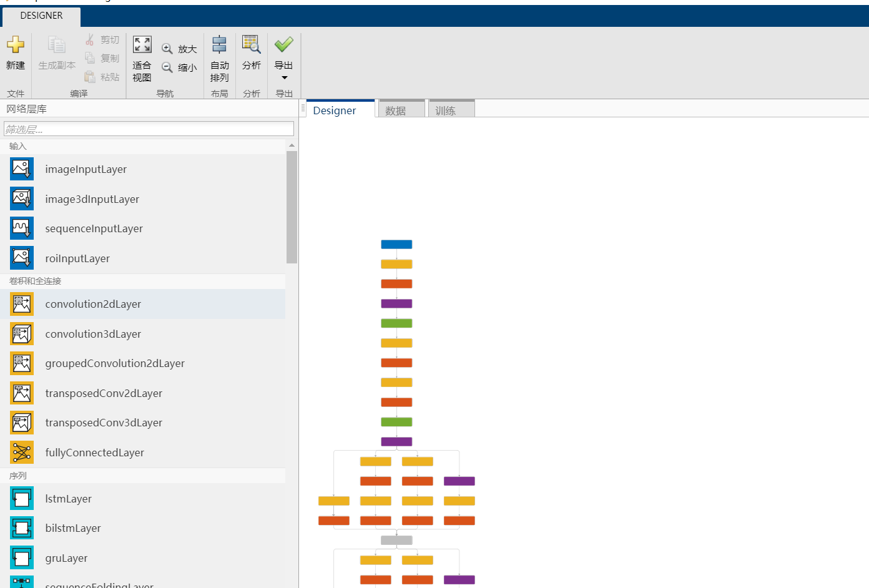Collapse the 序列 section header
869x588 pixels.
(x=143, y=476)
